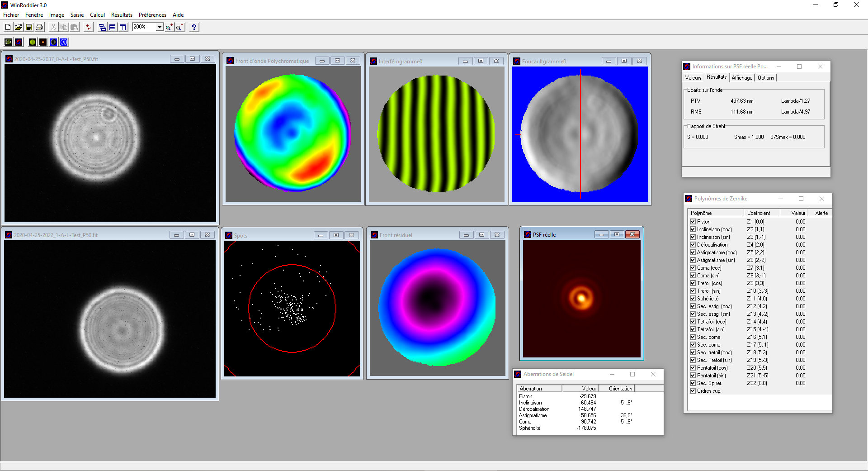Click the copy icon in the toolbar
Image resolution: width=868 pixels, height=471 pixels.
(x=64, y=27)
